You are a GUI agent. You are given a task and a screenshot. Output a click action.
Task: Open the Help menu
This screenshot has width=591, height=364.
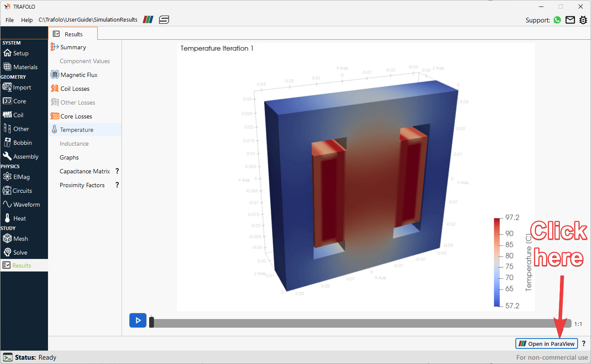click(x=27, y=20)
